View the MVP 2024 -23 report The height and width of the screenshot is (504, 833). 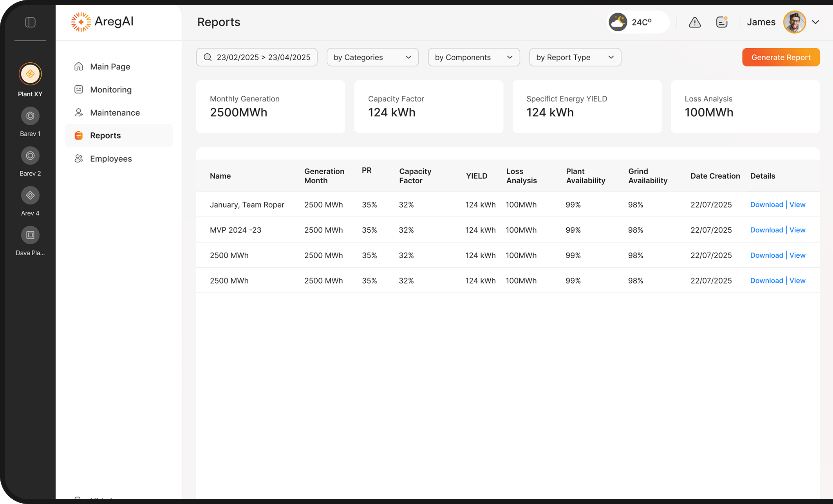(797, 230)
